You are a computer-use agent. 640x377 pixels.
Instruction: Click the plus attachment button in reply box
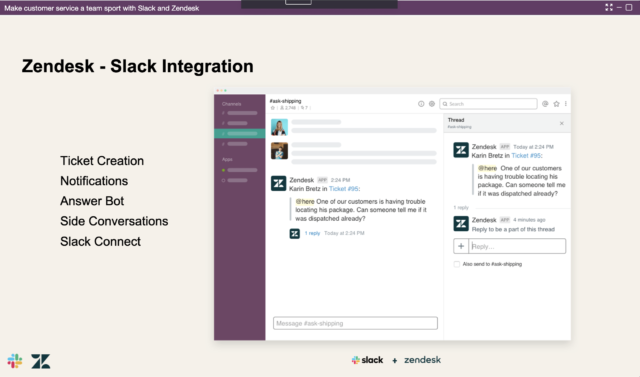coord(461,246)
